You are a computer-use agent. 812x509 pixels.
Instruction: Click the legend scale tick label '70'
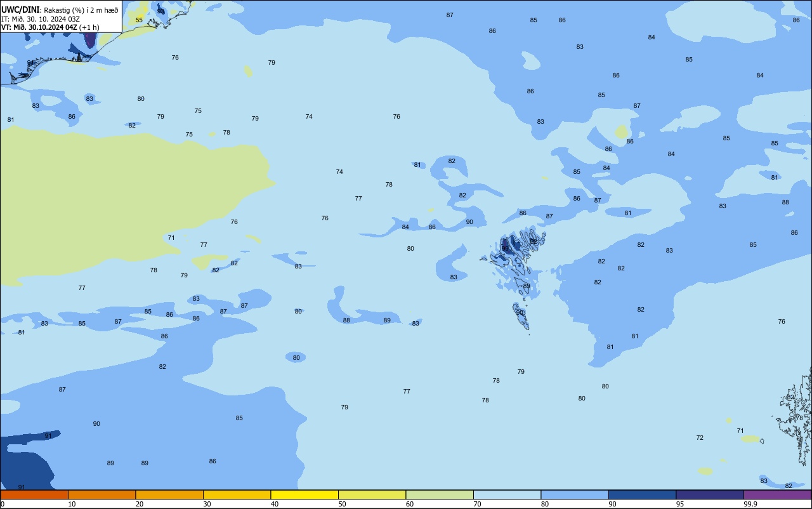point(477,504)
